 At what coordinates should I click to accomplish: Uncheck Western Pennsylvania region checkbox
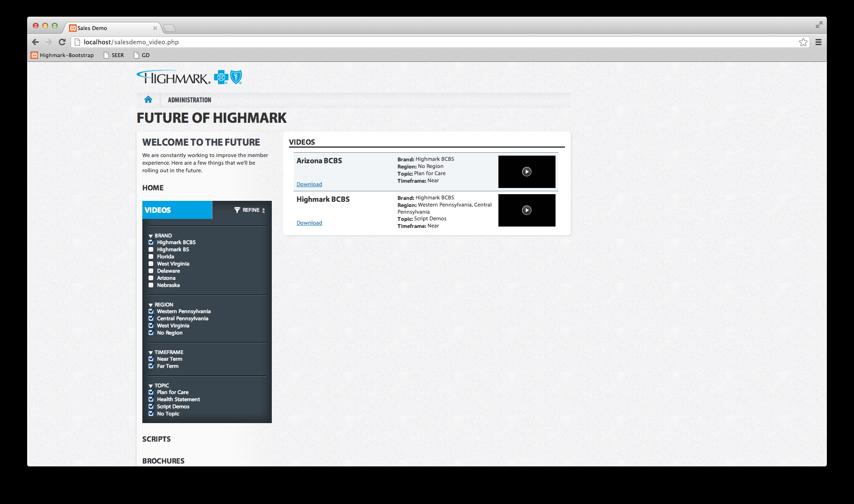(151, 311)
